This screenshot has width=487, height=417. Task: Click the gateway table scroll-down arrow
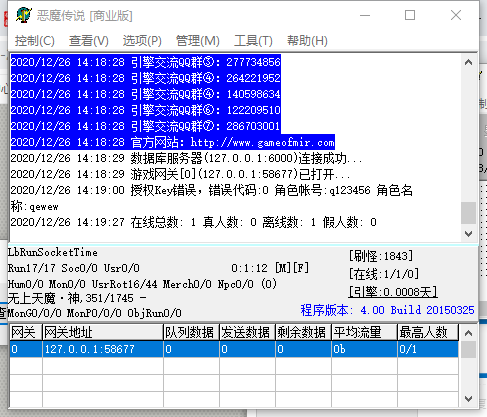tap(468, 399)
